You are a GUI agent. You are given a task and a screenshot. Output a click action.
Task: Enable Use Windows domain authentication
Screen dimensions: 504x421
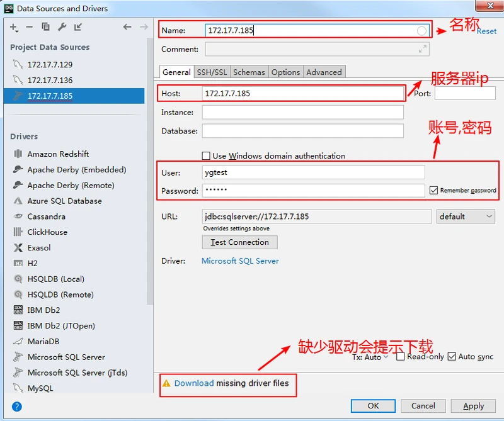pos(206,155)
